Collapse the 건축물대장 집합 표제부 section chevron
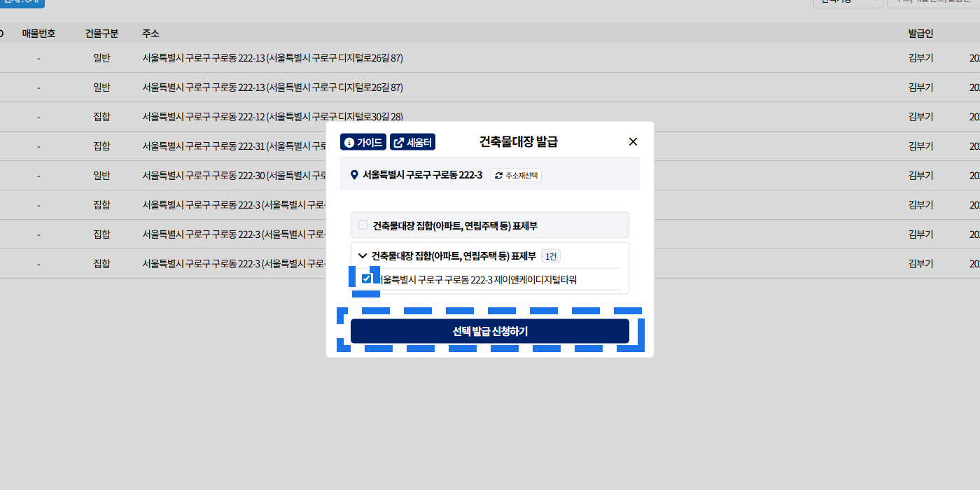980x490 pixels. point(363,256)
